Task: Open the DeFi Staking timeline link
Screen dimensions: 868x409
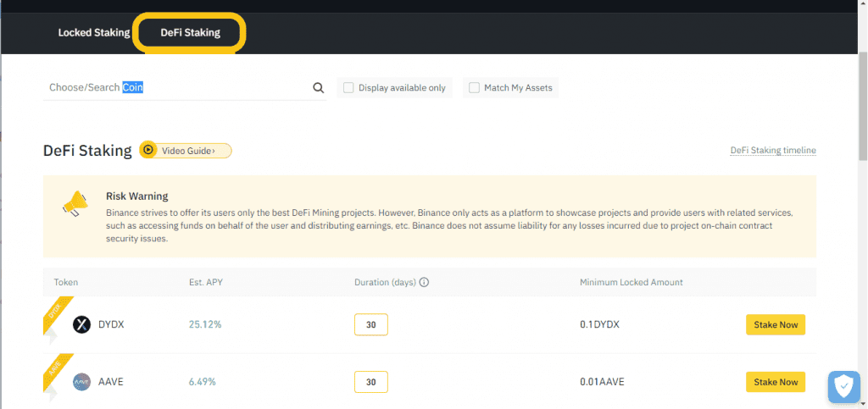Action: [773, 151]
